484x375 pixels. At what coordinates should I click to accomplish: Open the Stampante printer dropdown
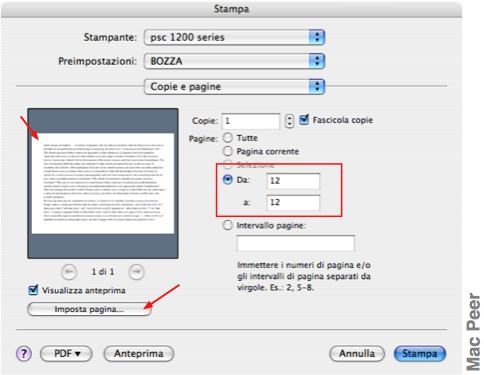(234, 37)
